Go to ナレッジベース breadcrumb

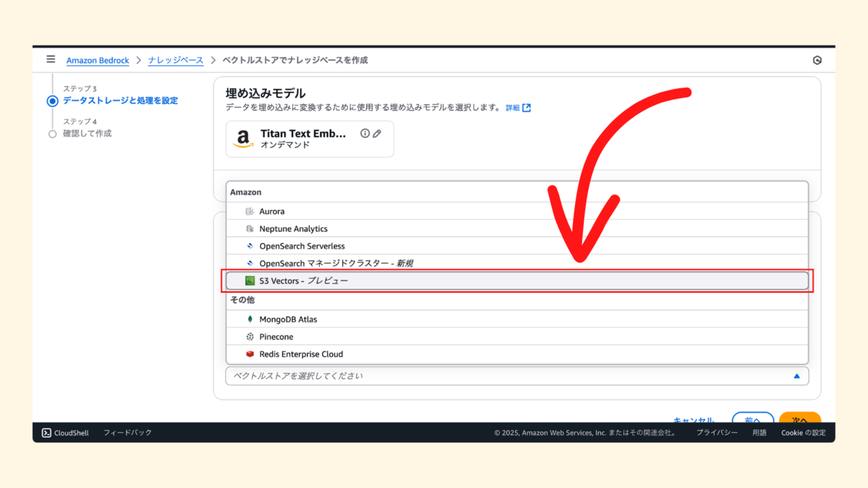(x=176, y=61)
